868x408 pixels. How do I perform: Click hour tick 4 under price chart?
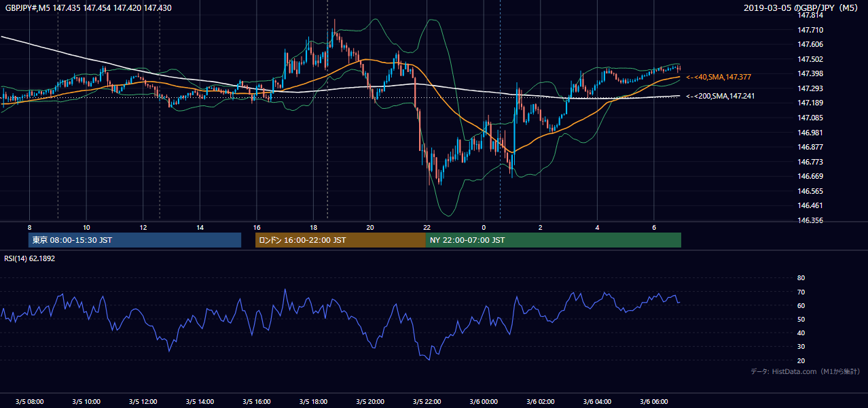(x=598, y=226)
